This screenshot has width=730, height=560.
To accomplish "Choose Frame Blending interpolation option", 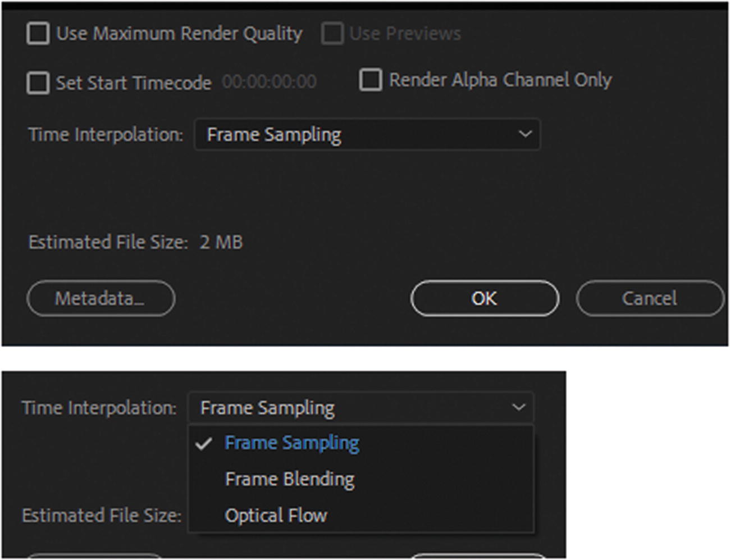I will point(290,479).
